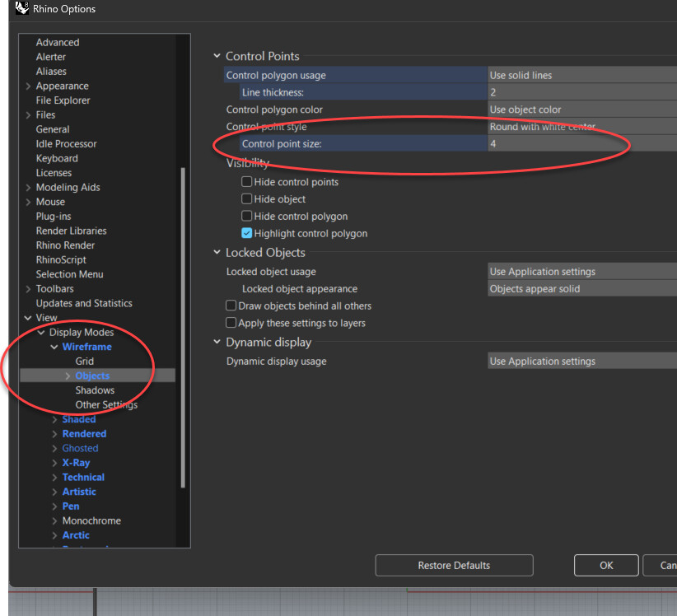This screenshot has width=677, height=616.
Task: Expand the Rendered display mode
Action: [55, 434]
